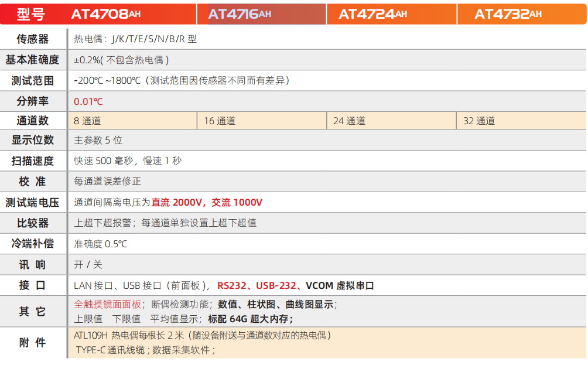Click the 型号 header label
Viewport: 588px width, 365px height.
[32, 14]
